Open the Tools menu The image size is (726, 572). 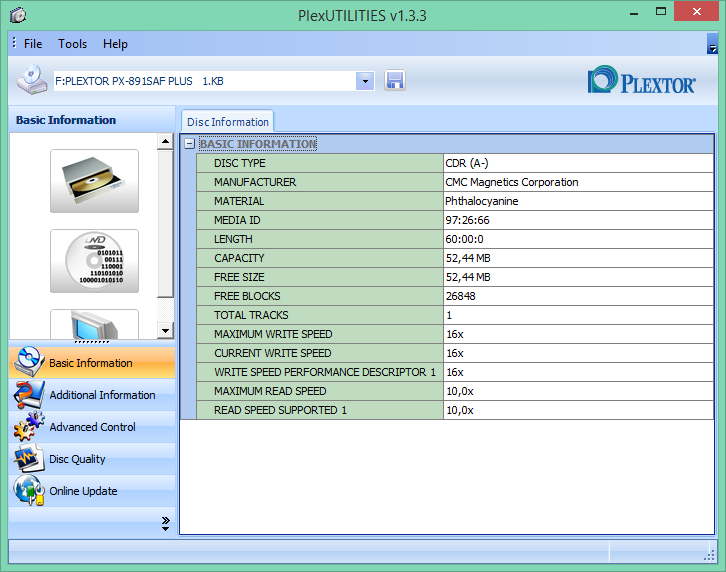pyautogui.click(x=72, y=44)
